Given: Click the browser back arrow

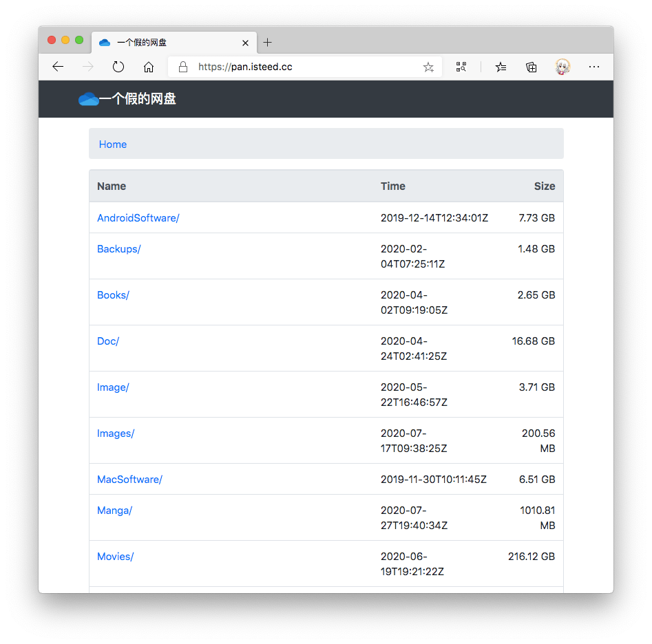Looking at the screenshot, I should tap(58, 67).
